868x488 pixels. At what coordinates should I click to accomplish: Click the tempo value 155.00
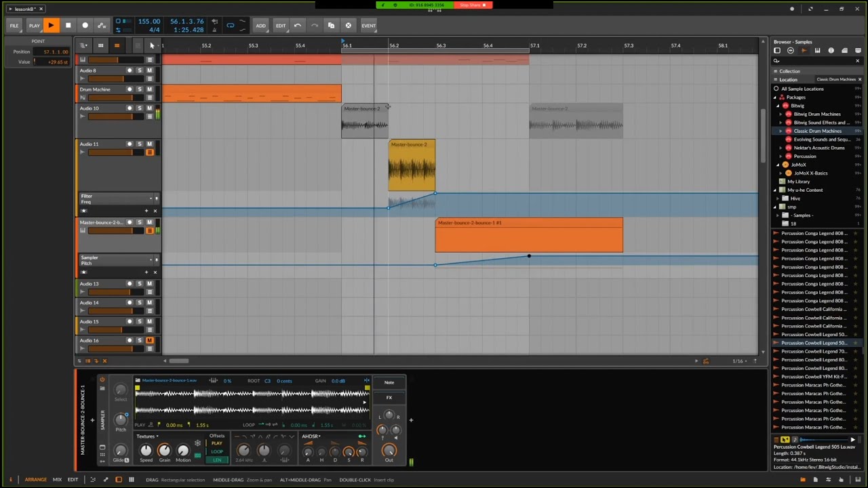(149, 22)
